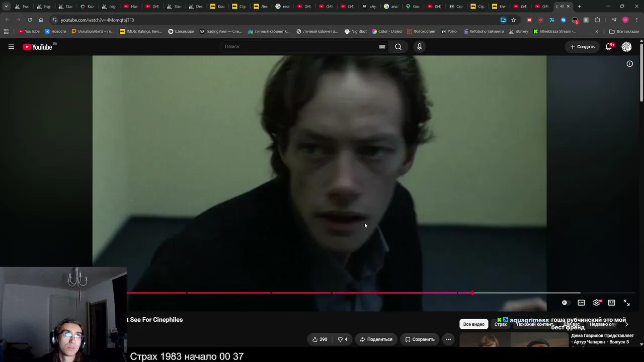Open the apps grid shortcut in bookmarks bar

pyautogui.click(x=6, y=31)
